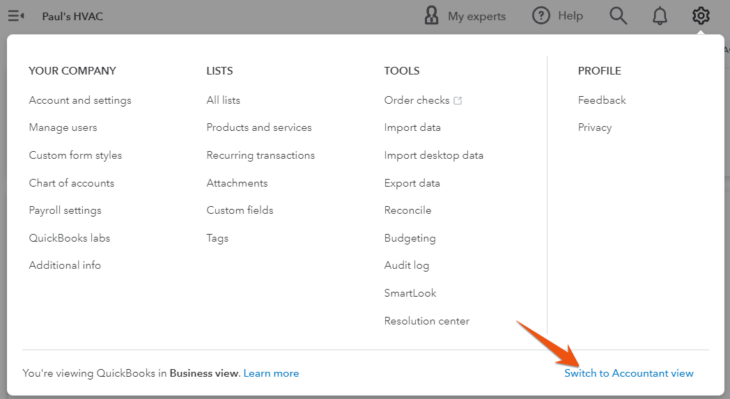Viewport: 730px width, 399px height.
Task: Open Recurring transactions
Action: coord(261,156)
